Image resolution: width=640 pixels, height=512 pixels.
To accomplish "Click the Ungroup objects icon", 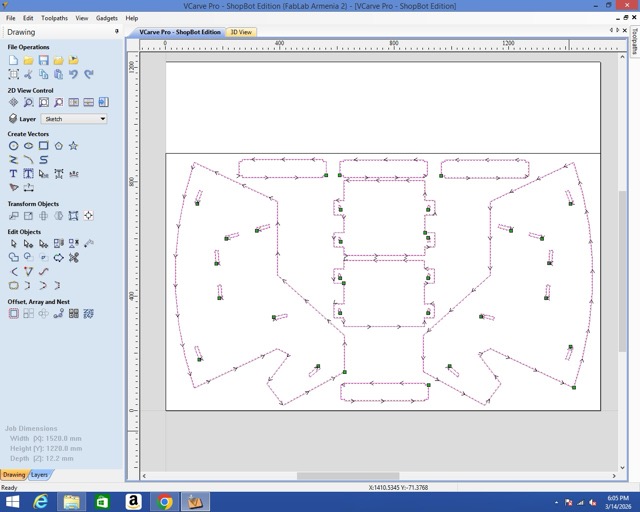I will point(73,244).
